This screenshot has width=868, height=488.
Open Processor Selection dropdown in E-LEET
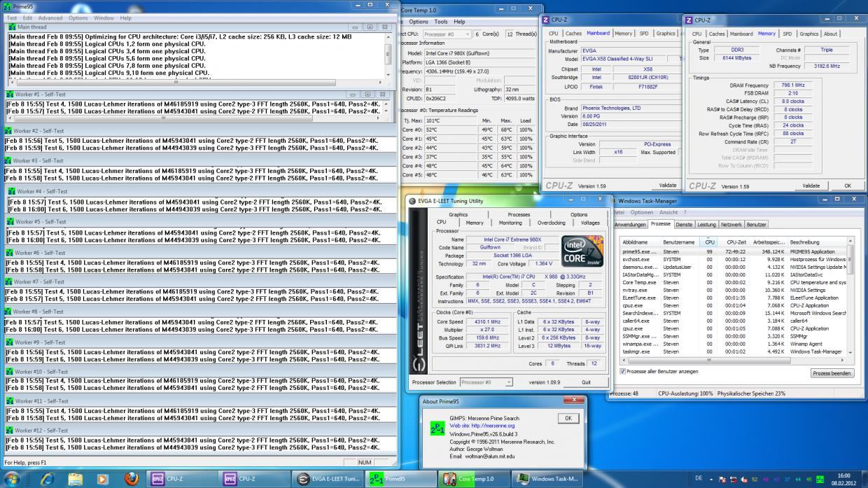tap(486, 382)
